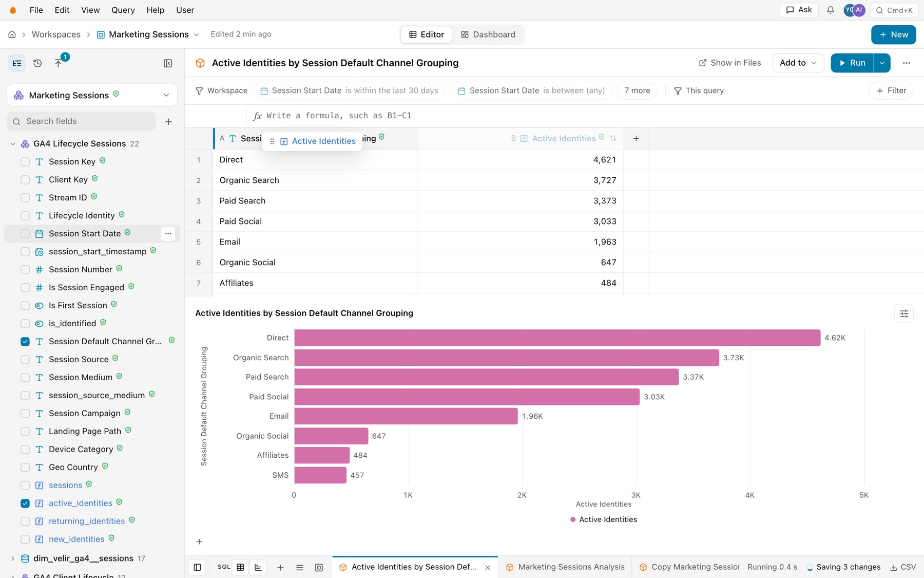Uncheck the active_identities measure checkbox
The width and height of the screenshot is (924, 578).
(x=25, y=504)
